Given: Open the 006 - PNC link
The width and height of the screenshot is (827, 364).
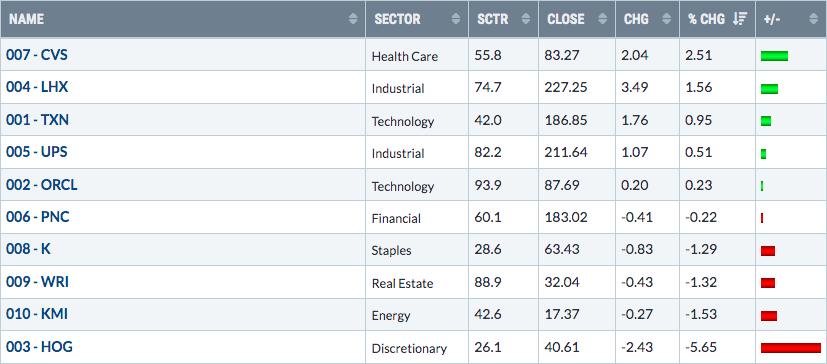Looking at the screenshot, I should tap(37, 217).
